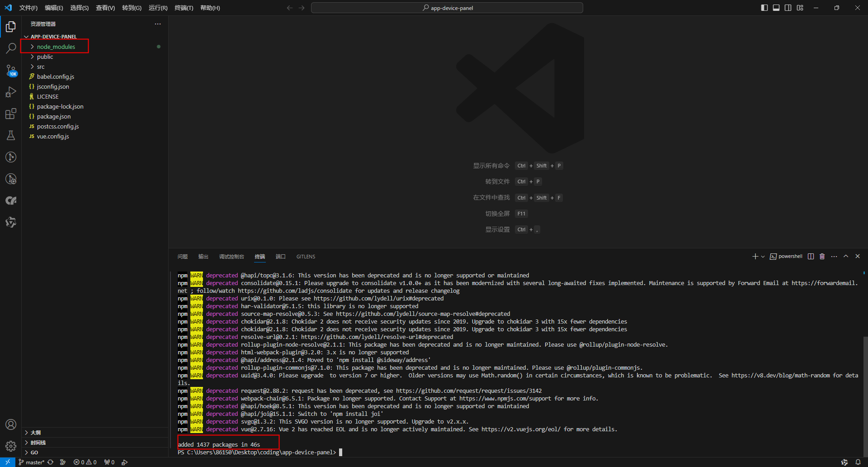
Task: Click the explorer more actions ellipsis
Action: tap(158, 24)
